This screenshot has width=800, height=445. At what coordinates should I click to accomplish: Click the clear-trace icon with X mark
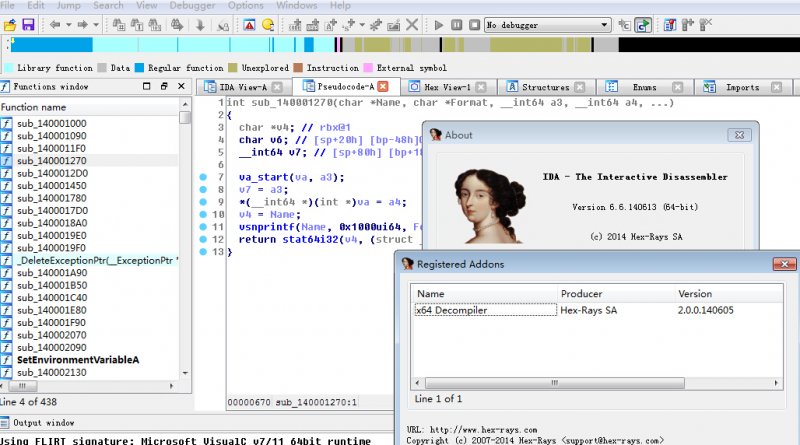[x=706, y=24]
